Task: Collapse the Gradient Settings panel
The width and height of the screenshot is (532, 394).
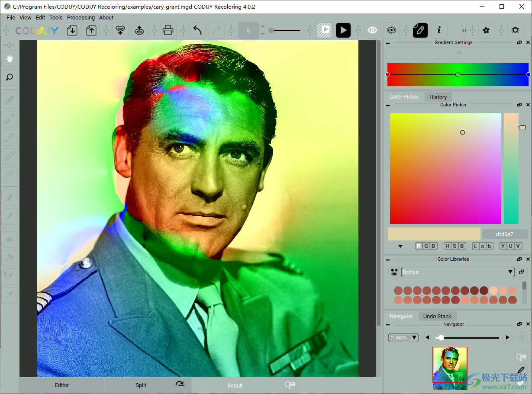Action: (x=387, y=42)
